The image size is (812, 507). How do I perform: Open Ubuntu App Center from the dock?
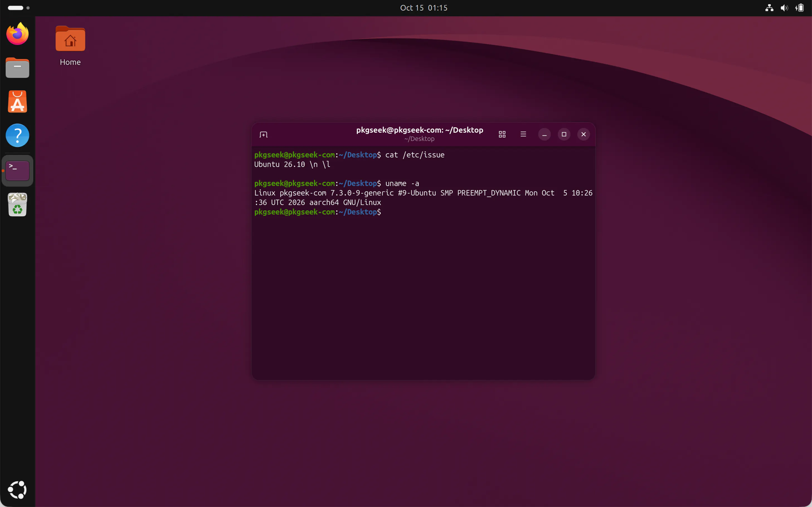18,102
